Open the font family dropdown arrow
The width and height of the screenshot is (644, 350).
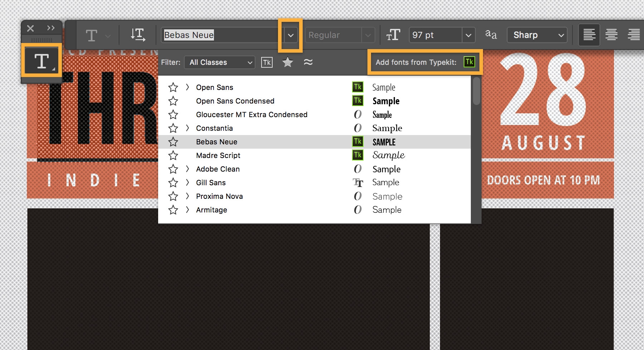pyautogui.click(x=291, y=35)
